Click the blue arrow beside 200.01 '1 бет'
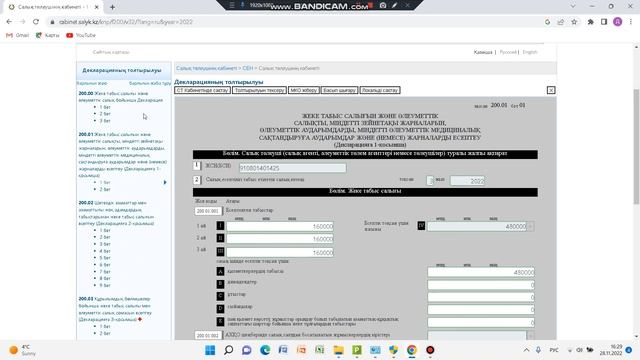The image size is (640, 360). pos(165,182)
